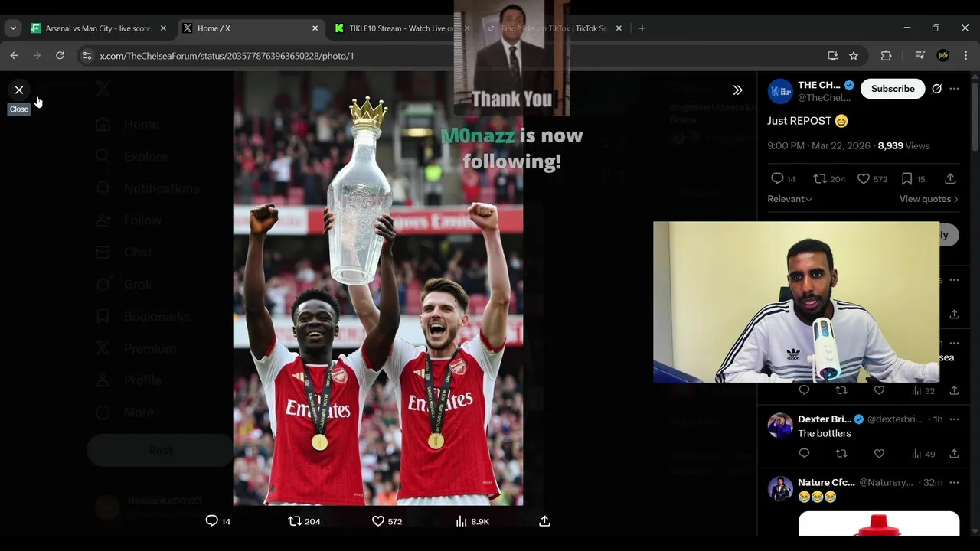Open the tab search dropdown arrow
Viewport: 980px width, 551px height.
coord(13,28)
